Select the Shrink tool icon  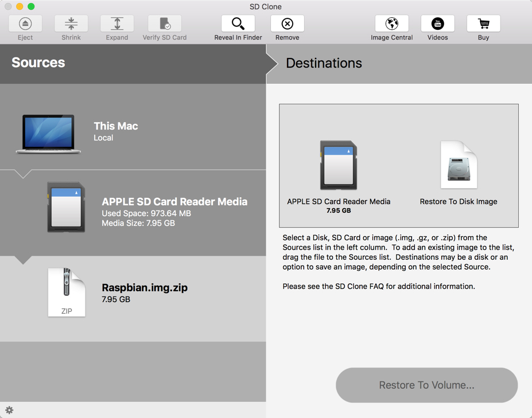(x=71, y=24)
